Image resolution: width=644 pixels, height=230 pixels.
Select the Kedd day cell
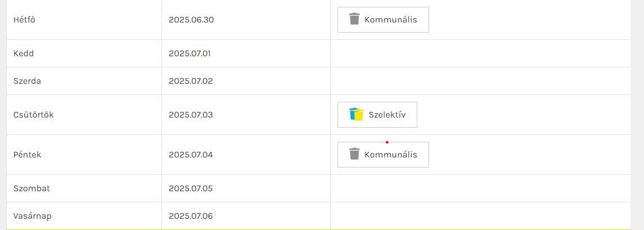[24, 53]
